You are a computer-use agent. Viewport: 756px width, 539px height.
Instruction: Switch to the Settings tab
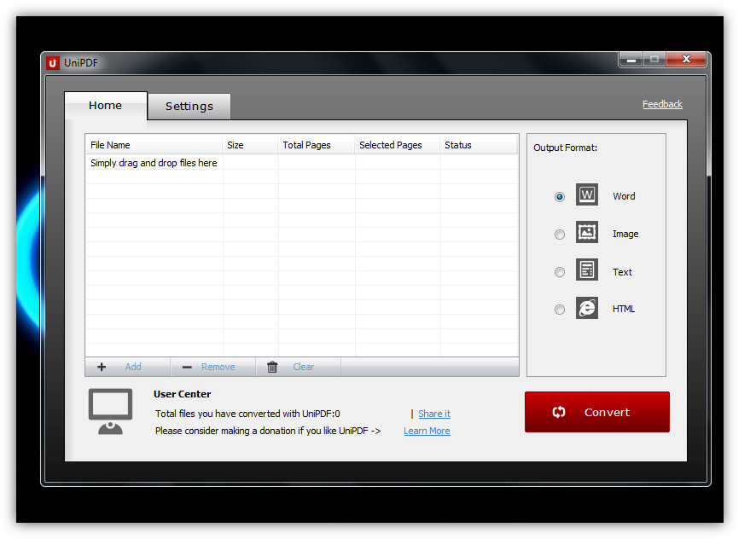click(189, 107)
